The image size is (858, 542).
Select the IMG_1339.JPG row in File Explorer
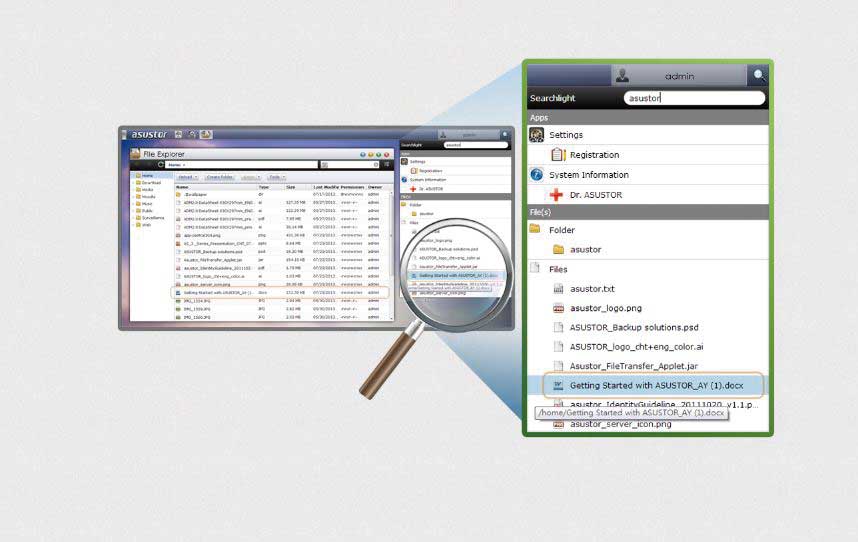click(x=282, y=309)
